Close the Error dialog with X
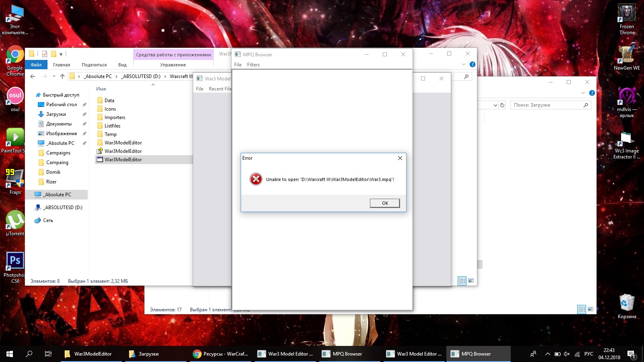644x362 pixels. [x=400, y=158]
